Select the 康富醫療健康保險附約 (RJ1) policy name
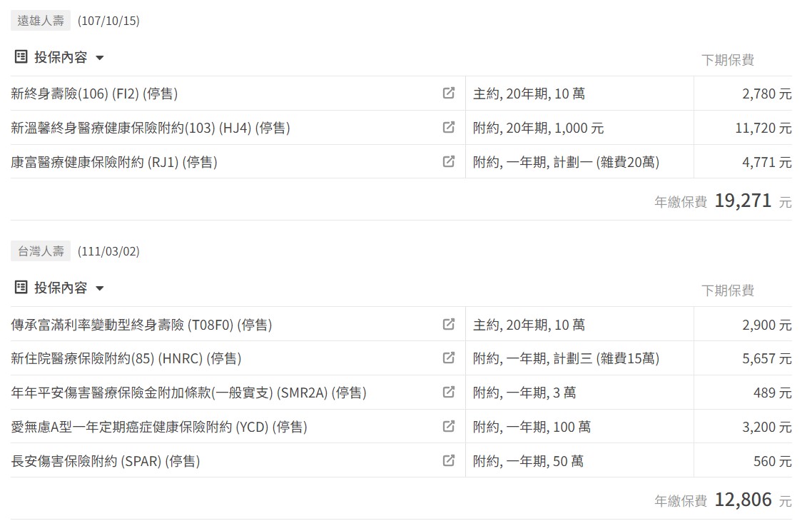 (x=114, y=162)
